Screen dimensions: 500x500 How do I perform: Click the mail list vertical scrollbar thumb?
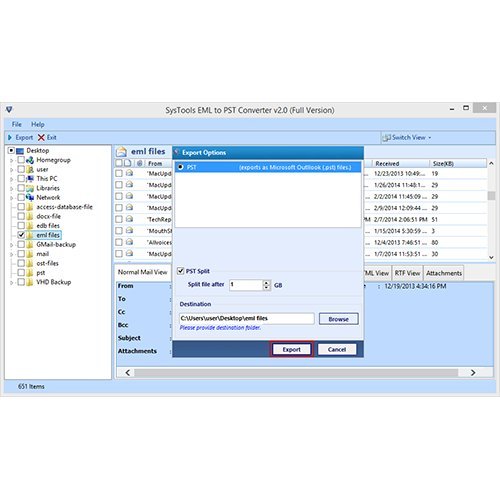[491, 195]
